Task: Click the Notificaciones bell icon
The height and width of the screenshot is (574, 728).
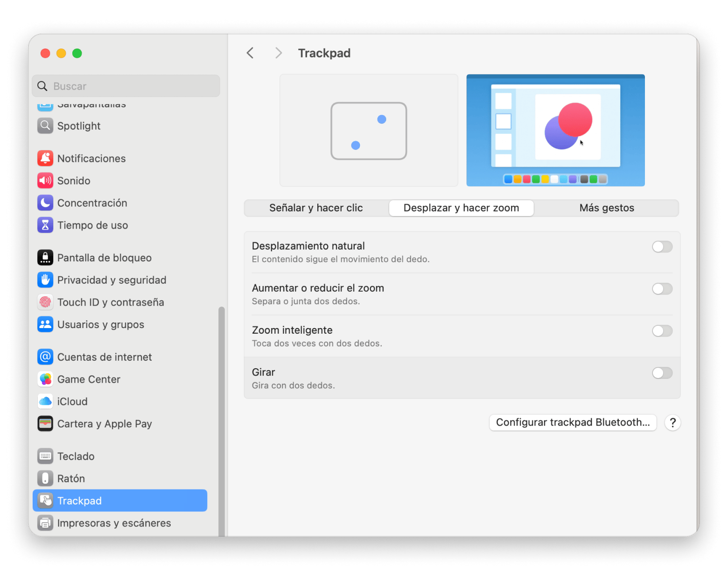Action: click(x=45, y=158)
